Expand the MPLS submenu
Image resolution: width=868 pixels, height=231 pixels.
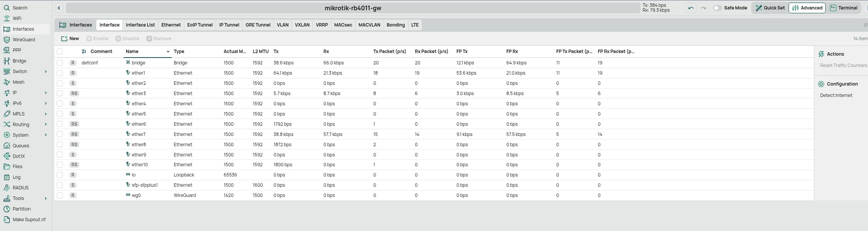(x=46, y=114)
